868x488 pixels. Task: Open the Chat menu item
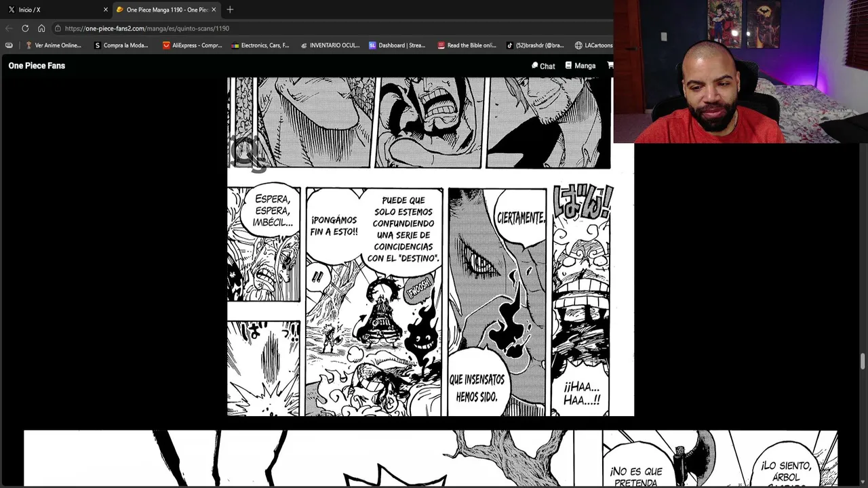coord(543,66)
